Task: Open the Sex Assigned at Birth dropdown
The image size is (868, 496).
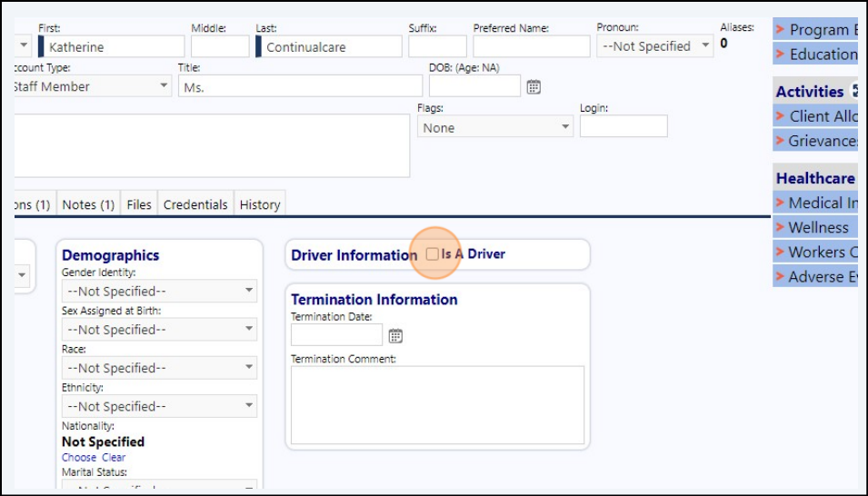Action: pyautogui.click(x=159, y=330)
